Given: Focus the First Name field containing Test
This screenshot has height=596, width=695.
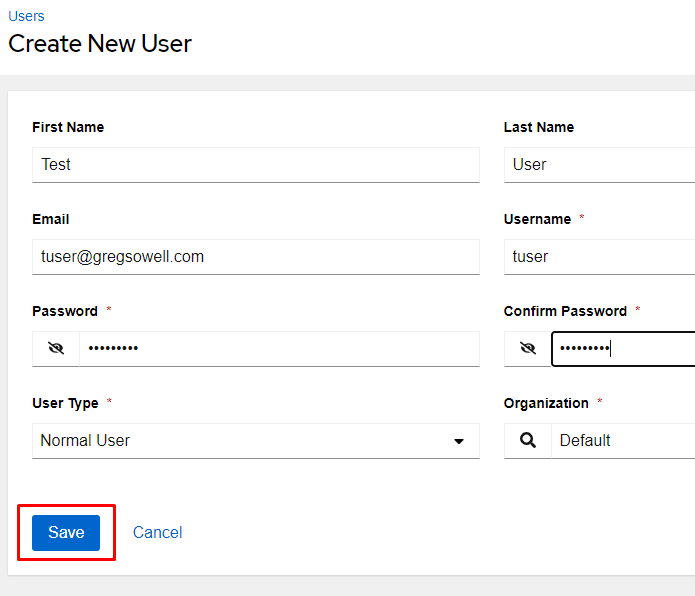Looking at the screenshot, I should (x=255, y=164).
